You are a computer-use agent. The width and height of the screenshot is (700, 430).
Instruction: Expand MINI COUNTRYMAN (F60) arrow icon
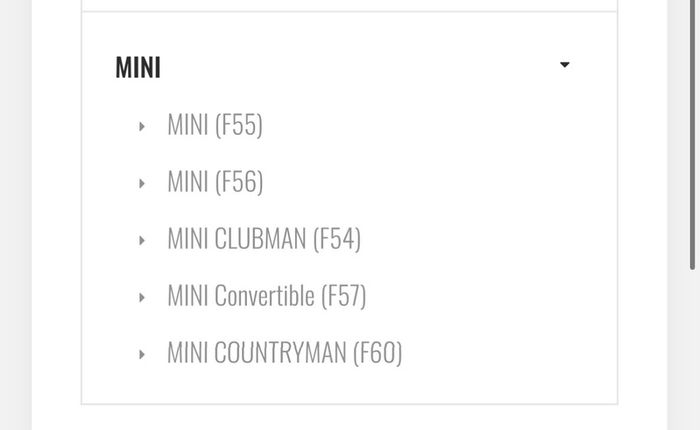(x=142, y=355)
